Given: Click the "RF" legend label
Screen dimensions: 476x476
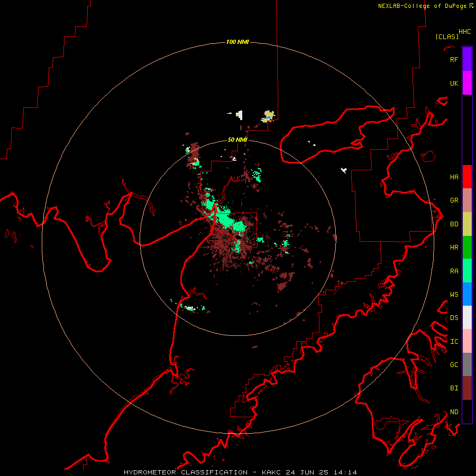Looking at the screenshot, I should [x=454, y=59].
